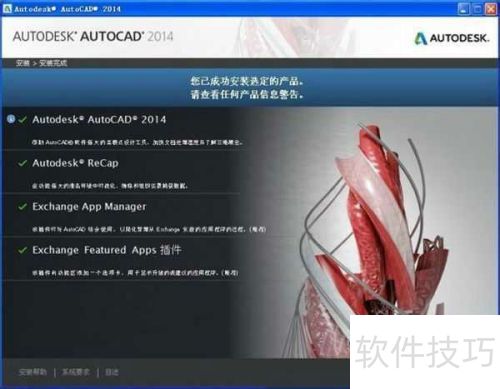500x389 pixels.
Task: Click the checkmark beside Exchange Featured Apps 插件
Action: tap(22, 250)
